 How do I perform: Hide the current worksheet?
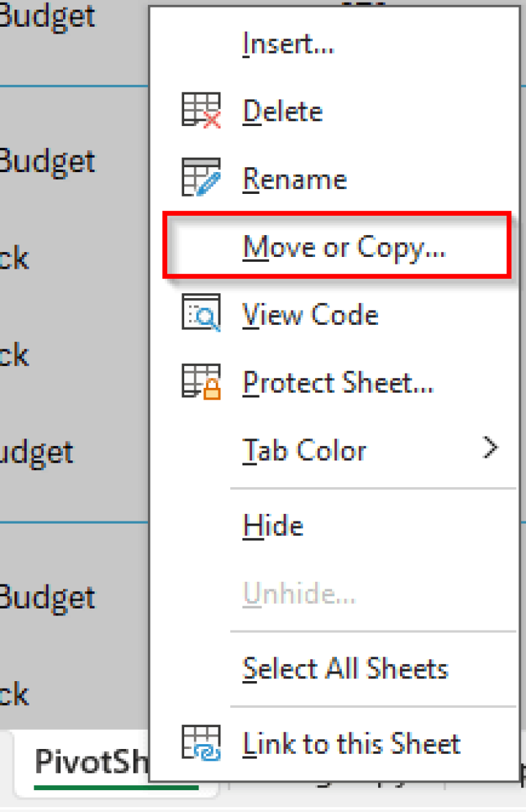(273, 525)
